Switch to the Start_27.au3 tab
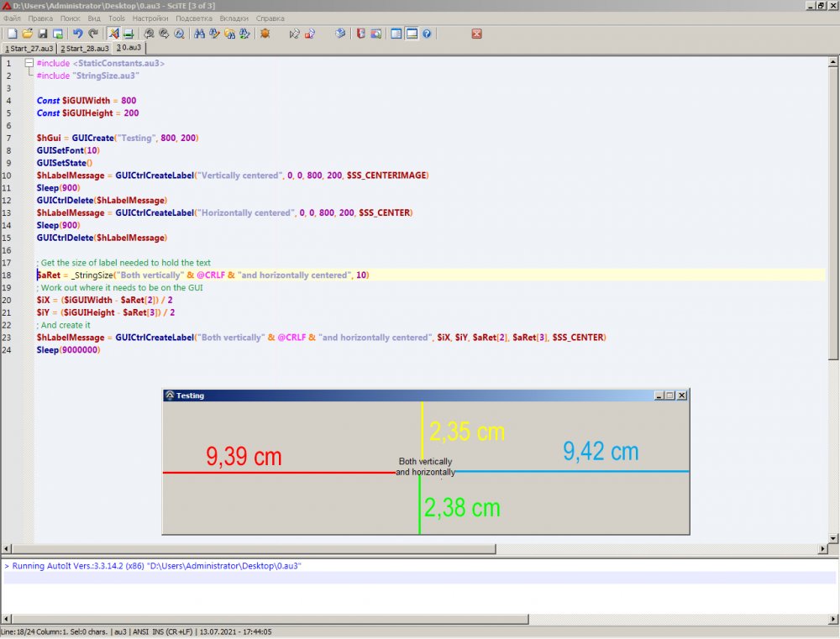 (x=29, y=48)
